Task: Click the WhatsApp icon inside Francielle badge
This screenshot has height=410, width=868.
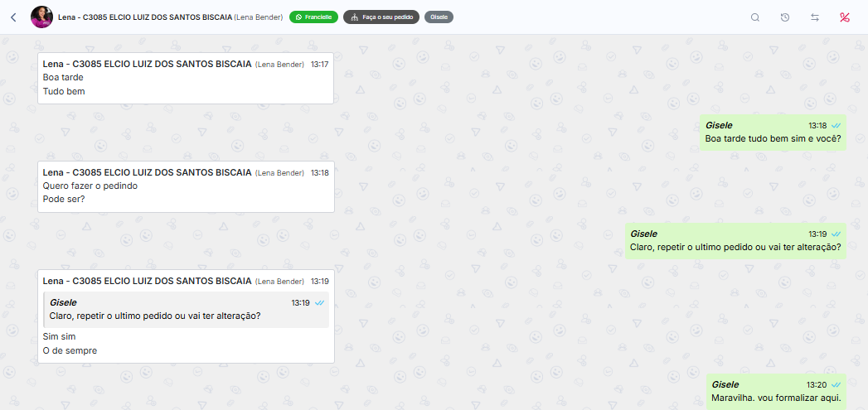Action: coord(299,17)
